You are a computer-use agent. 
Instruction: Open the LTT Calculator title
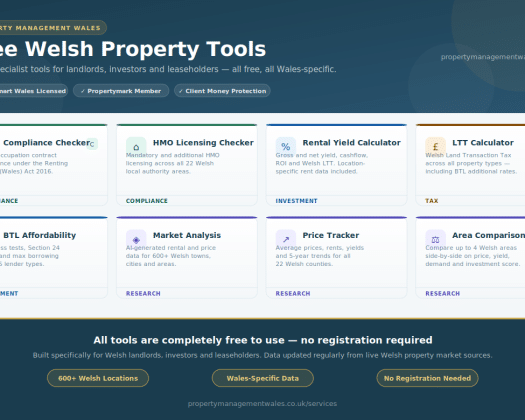point(483,143)
